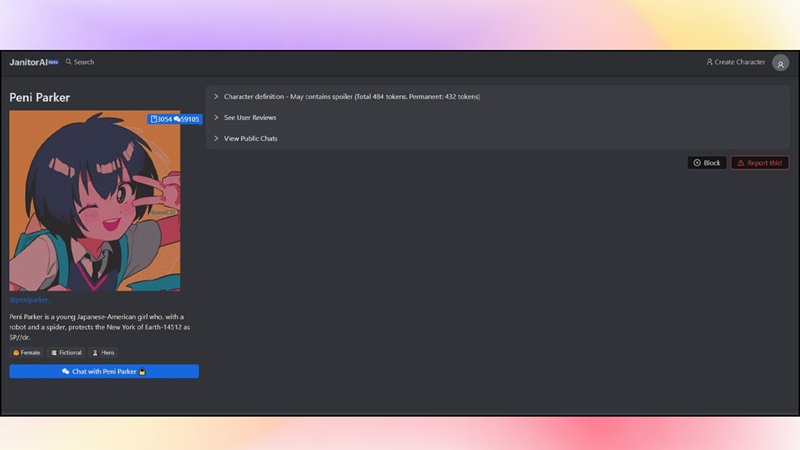Open the @peniparker_ creator link
This screenshot has width=800, height=450.
point(30,299)
